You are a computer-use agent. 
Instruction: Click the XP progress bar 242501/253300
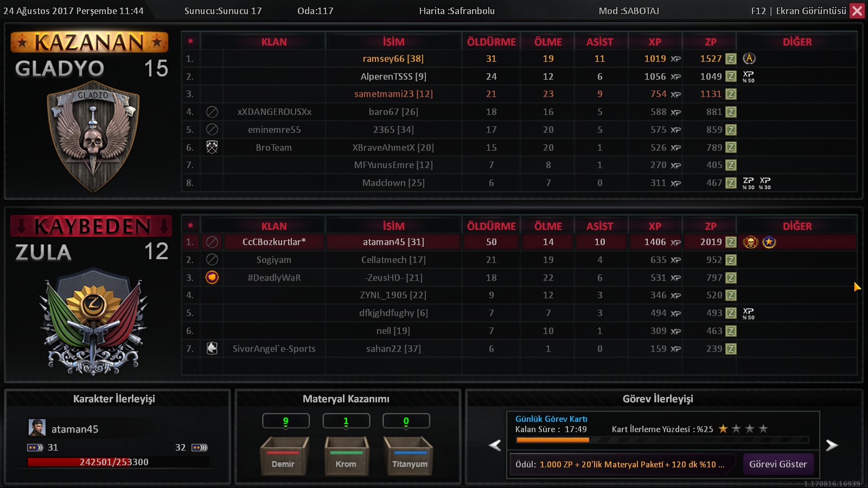[118, 462]
